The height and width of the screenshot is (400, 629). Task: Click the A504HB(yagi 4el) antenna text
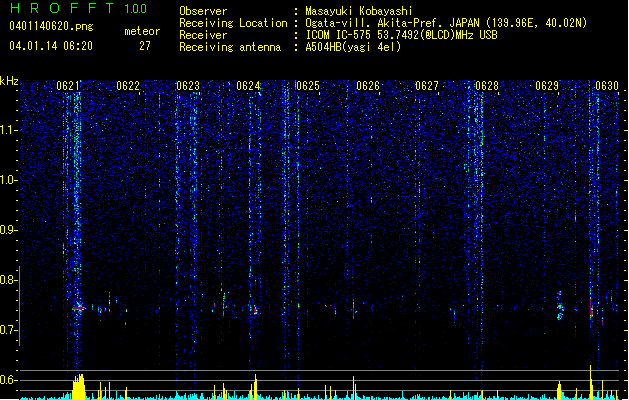point(353,47)
